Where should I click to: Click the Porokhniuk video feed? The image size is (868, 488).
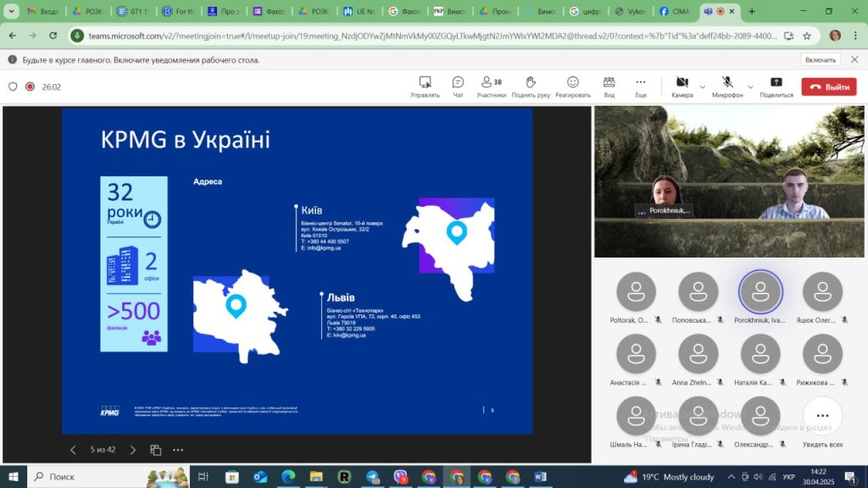(729, 181)
